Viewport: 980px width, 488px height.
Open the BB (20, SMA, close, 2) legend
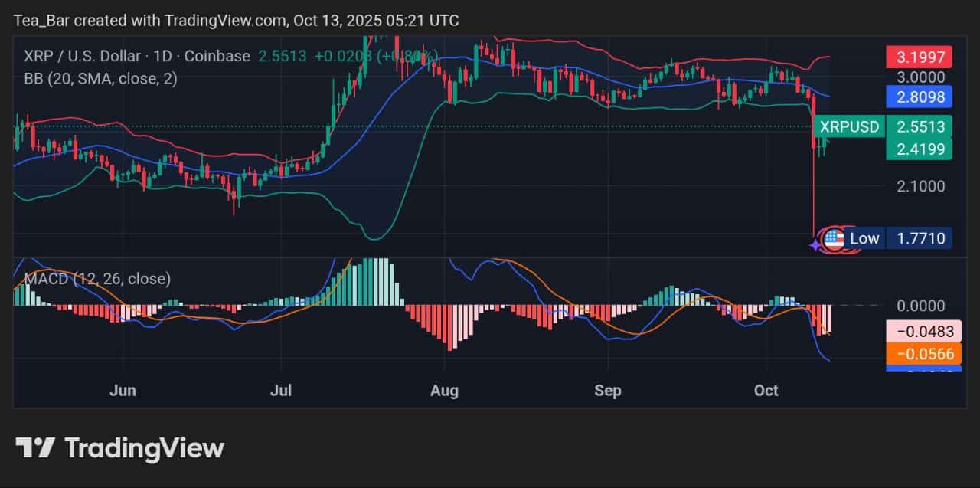click(x=101, y=78)
